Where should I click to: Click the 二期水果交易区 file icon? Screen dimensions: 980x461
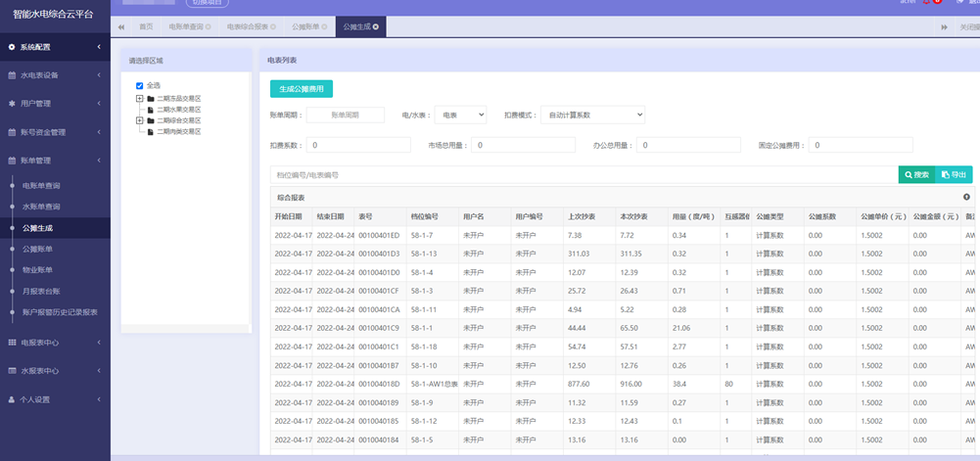click(151, 110)
